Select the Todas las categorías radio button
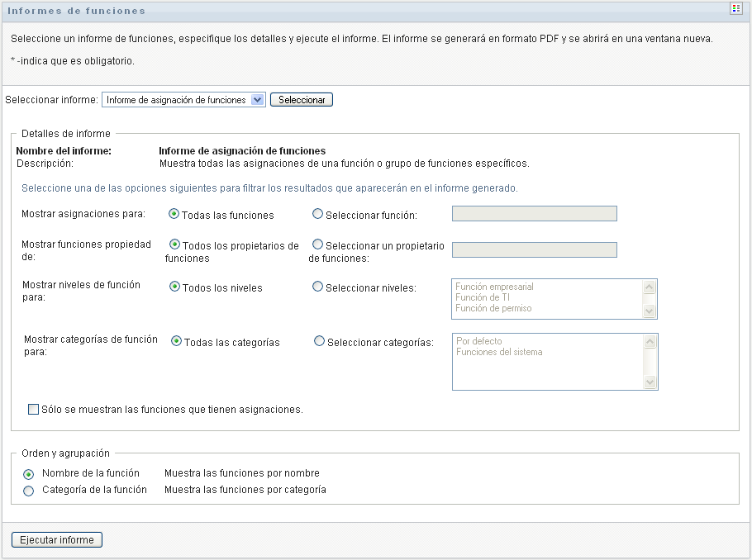The image size is (752, 560). tap(176, 341)
